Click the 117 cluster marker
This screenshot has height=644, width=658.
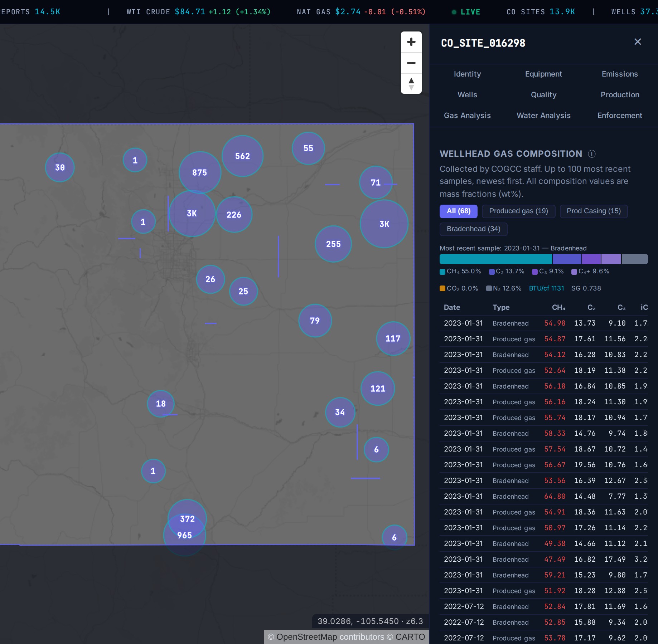(393, 338)
